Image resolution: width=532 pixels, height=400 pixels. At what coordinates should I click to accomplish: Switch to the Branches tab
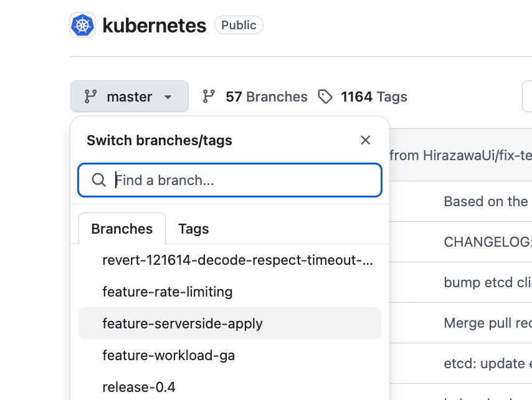click(122, 229)
